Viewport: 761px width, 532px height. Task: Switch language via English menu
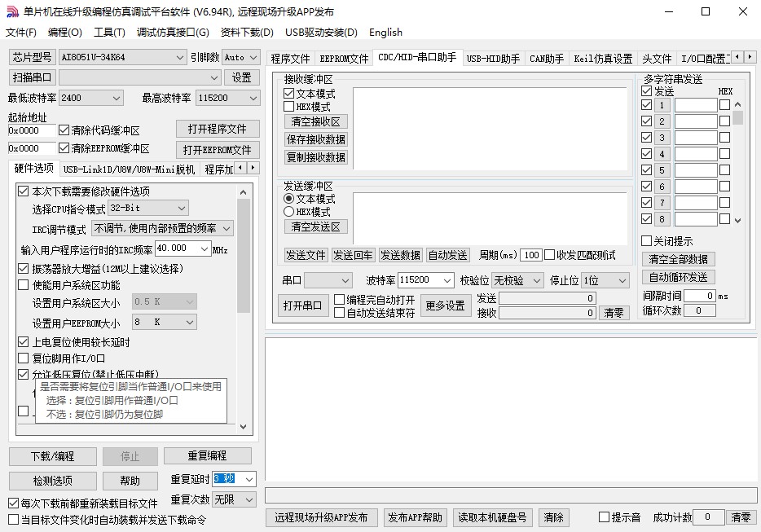(385, 33)
